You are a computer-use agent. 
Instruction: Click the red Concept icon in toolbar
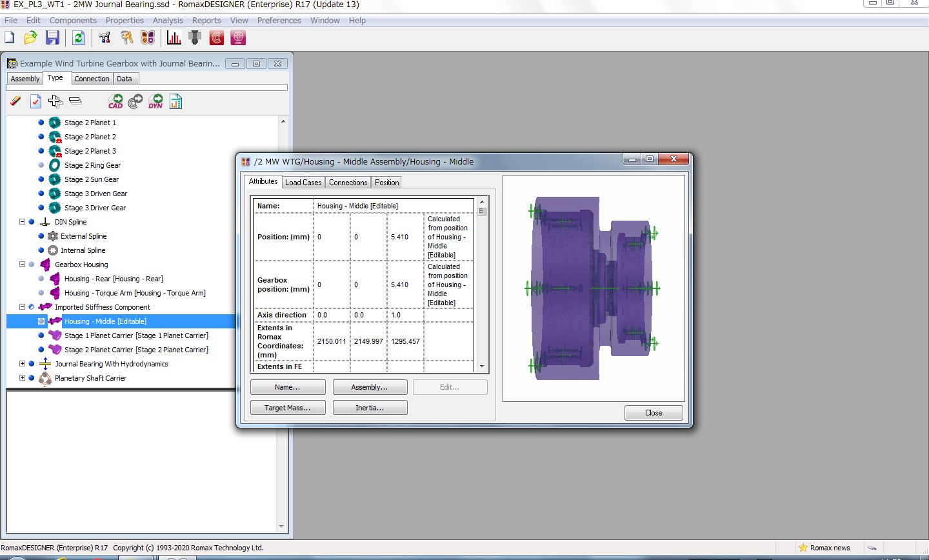(217, 38)
